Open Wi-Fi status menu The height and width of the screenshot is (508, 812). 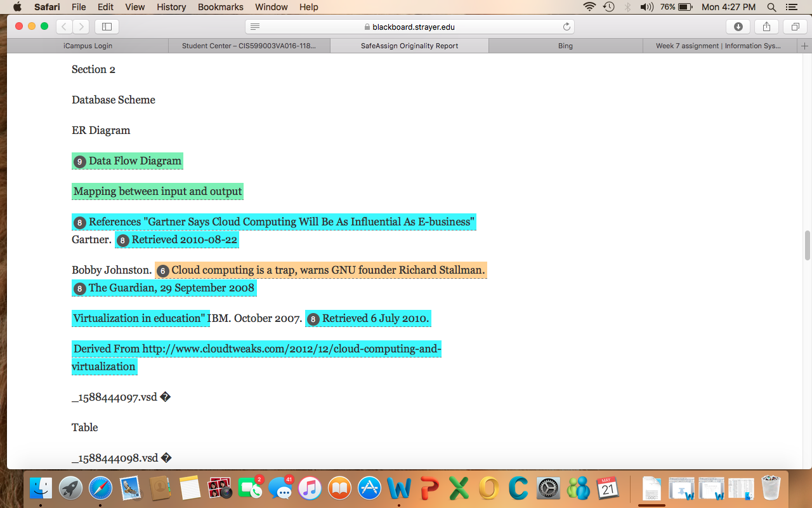click(x=590, y=7)
